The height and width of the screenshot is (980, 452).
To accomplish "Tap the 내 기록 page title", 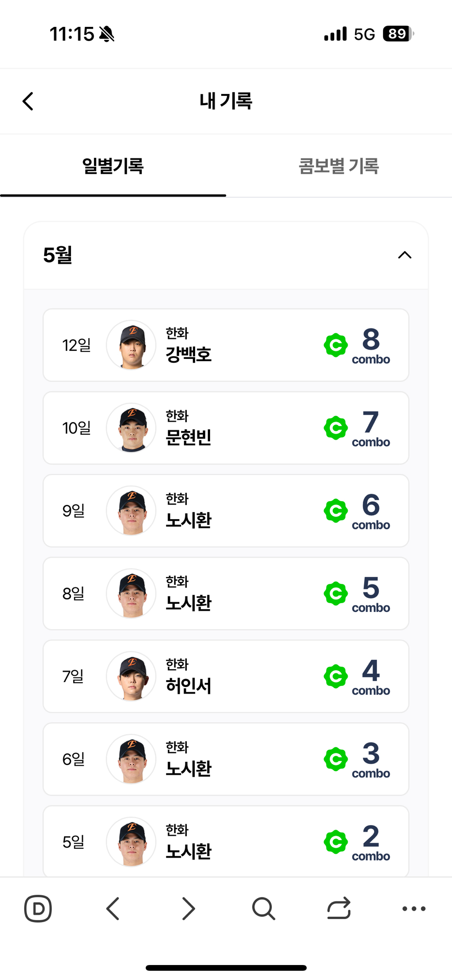I will pyautogui.click(x=226, y=101).
